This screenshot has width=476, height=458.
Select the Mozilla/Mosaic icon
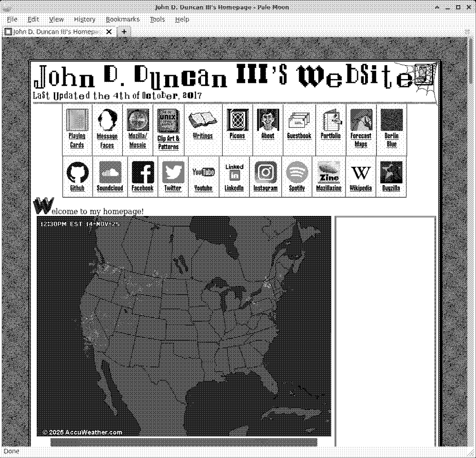138,119
